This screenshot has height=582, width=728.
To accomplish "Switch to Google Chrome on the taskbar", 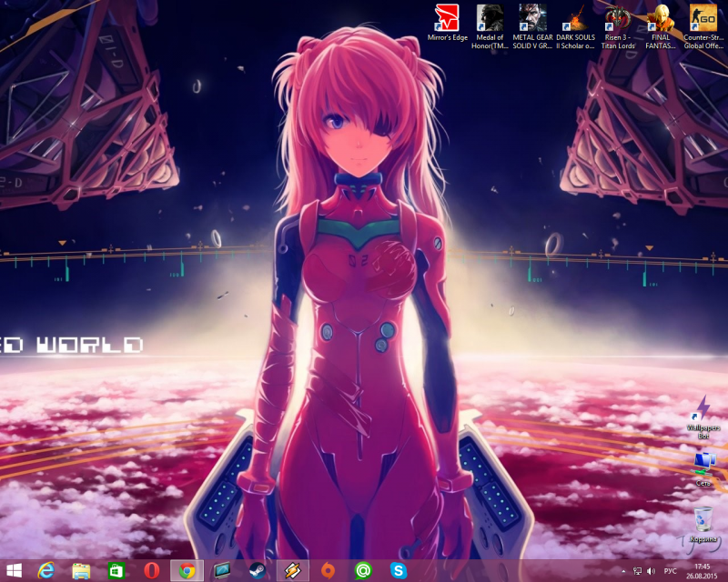I will (187, 570).
